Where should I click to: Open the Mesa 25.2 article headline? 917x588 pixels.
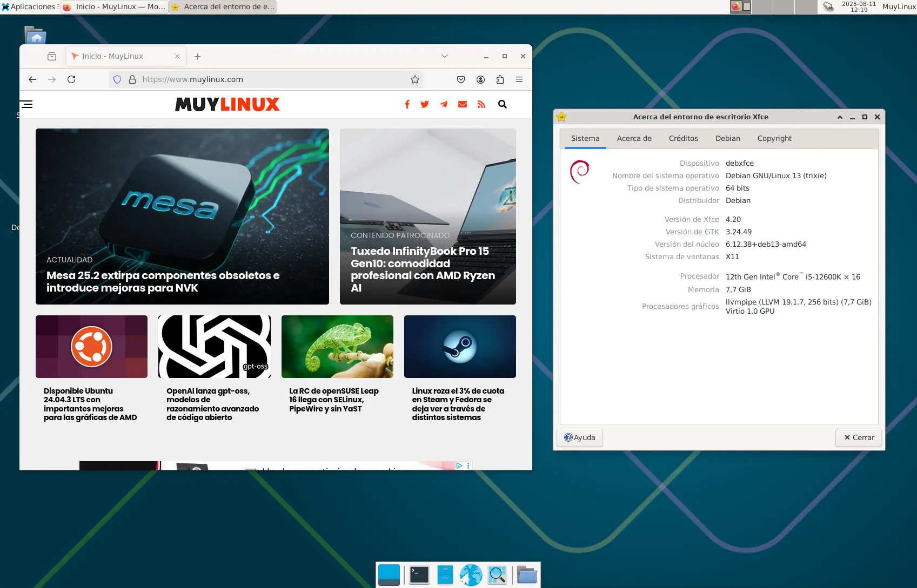click(163, 281)
